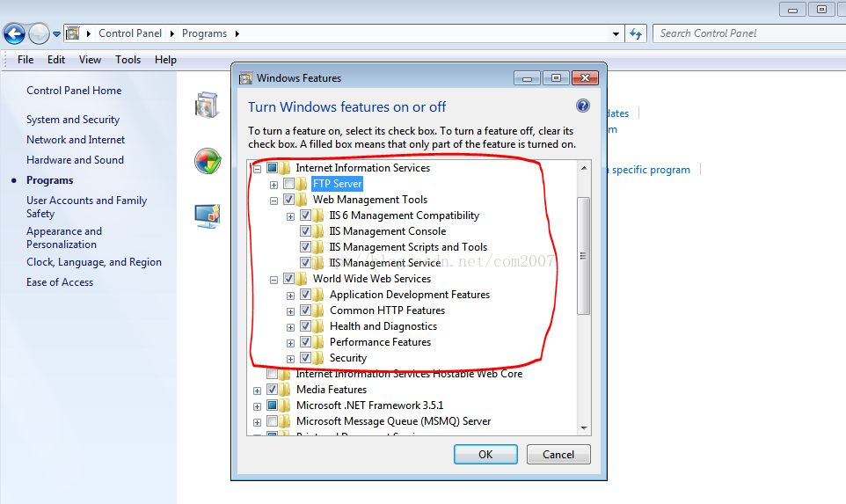
Task: Uncheck the Web Management Tools checkbox
Action: tap(288, 200)
